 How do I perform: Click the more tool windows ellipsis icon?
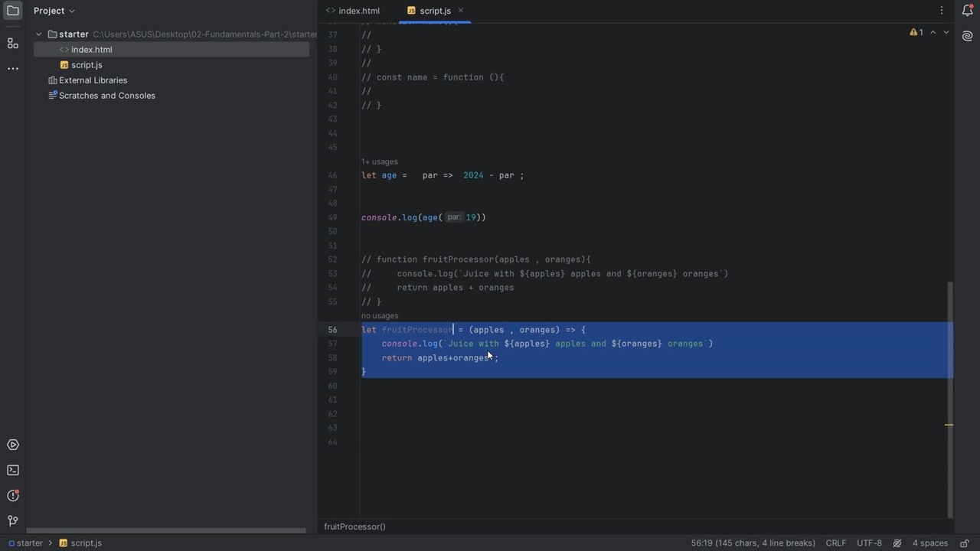pyautogui.click(x=13, y=68)
